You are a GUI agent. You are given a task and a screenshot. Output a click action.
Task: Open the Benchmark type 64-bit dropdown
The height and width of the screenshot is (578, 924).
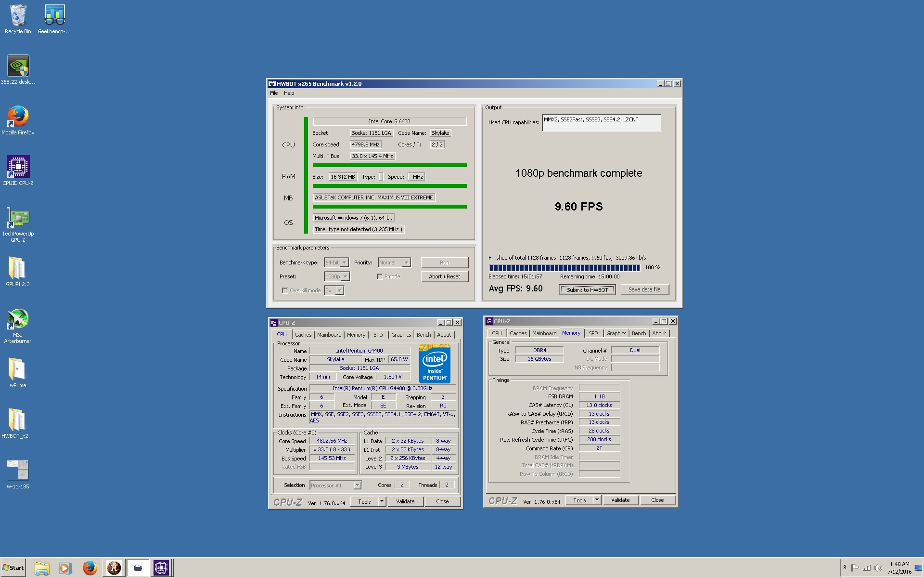(345, 263)
